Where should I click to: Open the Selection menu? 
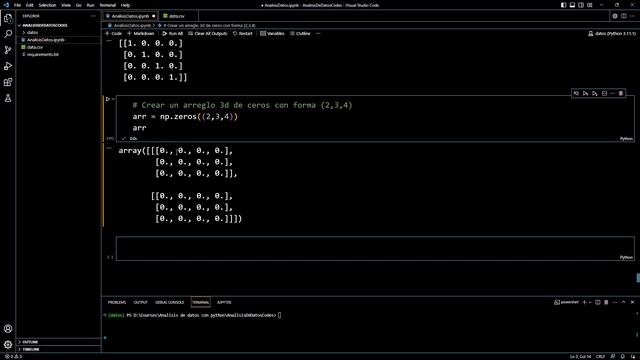[47, 5]
